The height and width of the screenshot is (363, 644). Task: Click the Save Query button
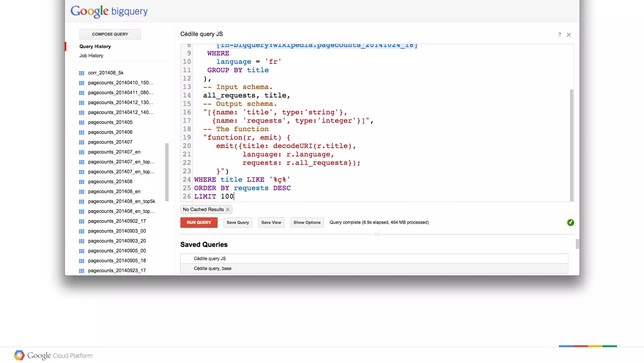tap(238, 223)
